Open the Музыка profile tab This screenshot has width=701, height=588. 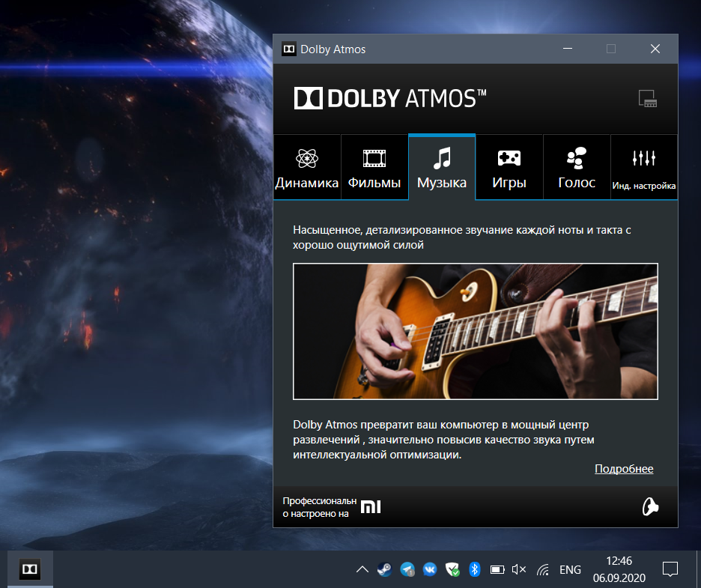(x=442, y=167)
